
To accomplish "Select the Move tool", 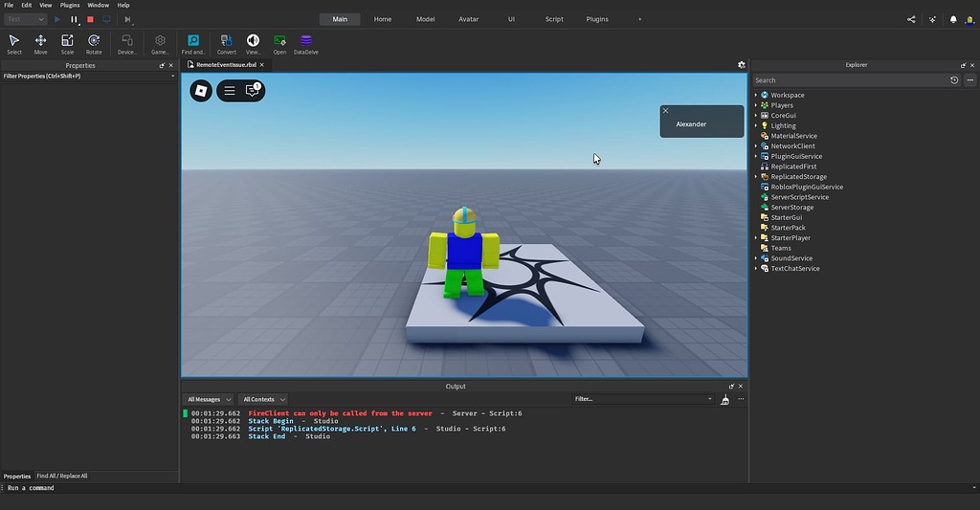I will pos(40,43).
